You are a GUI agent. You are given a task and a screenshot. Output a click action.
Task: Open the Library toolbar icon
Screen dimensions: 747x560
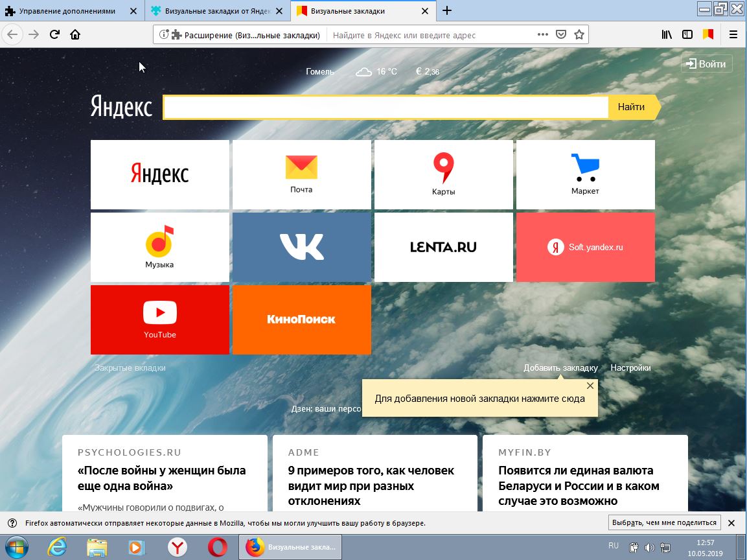667,34
